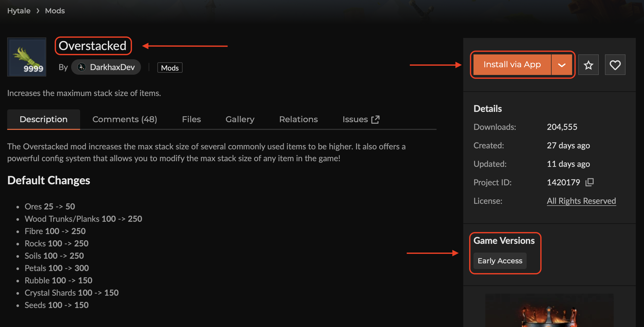644x327 pixels.
Task: Click the star follow icon
Action: tap(588, 65)
